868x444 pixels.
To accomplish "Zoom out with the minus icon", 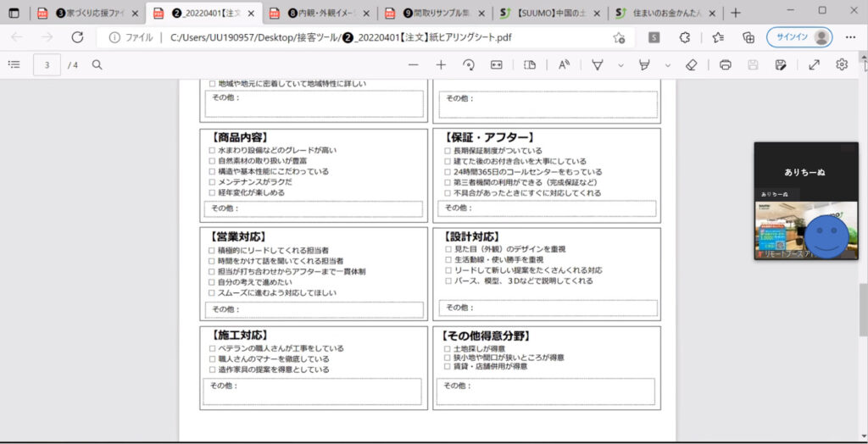I will click(x=413, y=64).
